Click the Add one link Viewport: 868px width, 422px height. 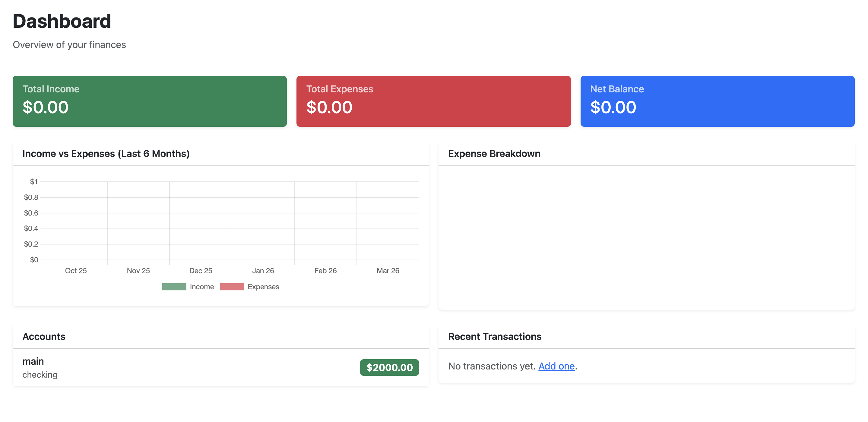coord(556,366)
